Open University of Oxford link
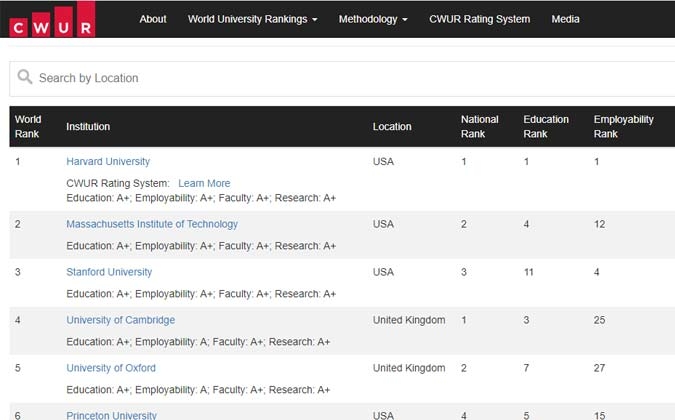 111,368
